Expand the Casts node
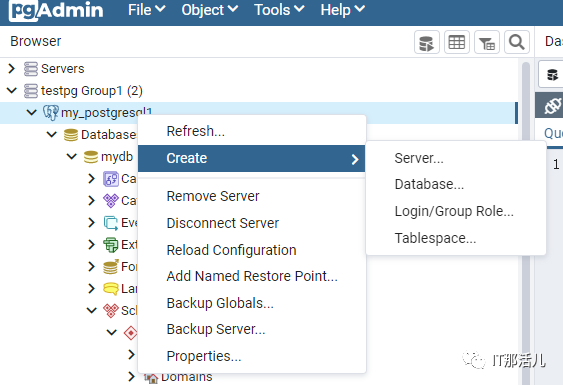The image size is (563, 385). coord(92,178)
